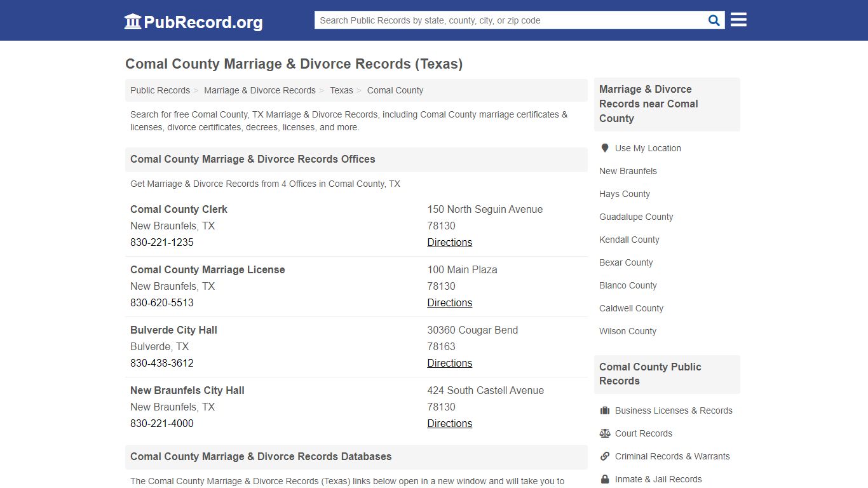Click the 150 North Seguin Avenue address
The width and height of the screenshot is (868, 488).
pyautogui.click(x=485, y=209)
